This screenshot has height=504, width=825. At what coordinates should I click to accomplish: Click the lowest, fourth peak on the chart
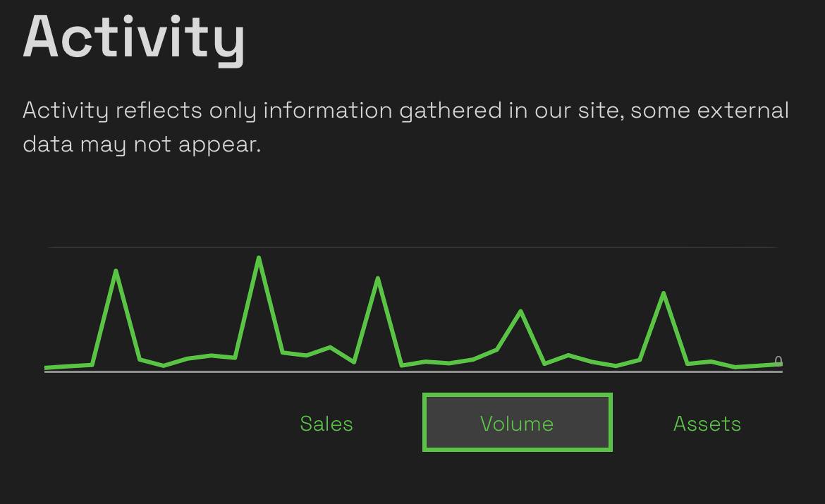point(520,312)
